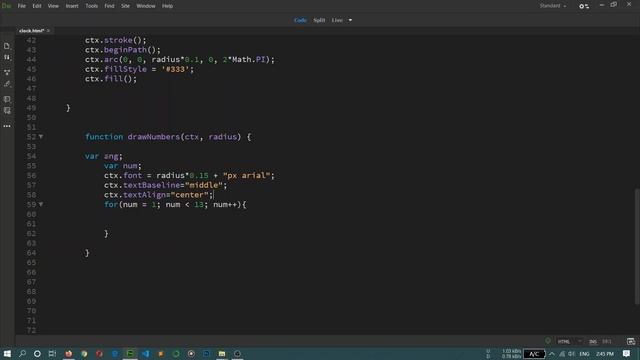The image size is (640, 360).
Task: Open the Live view options dropdown arrow
Action: (350, 20)
